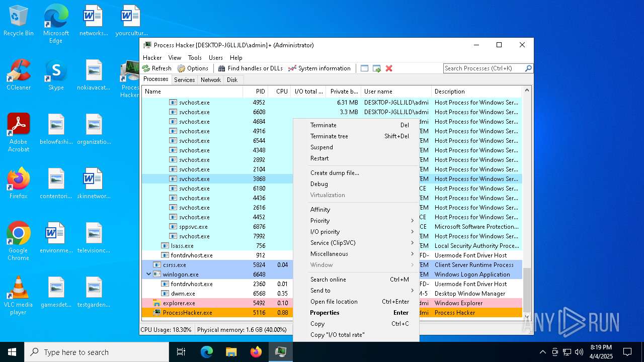644x362 pixels.
Task: Show hidden tray icons chevron
Action: tap(542, 352)
